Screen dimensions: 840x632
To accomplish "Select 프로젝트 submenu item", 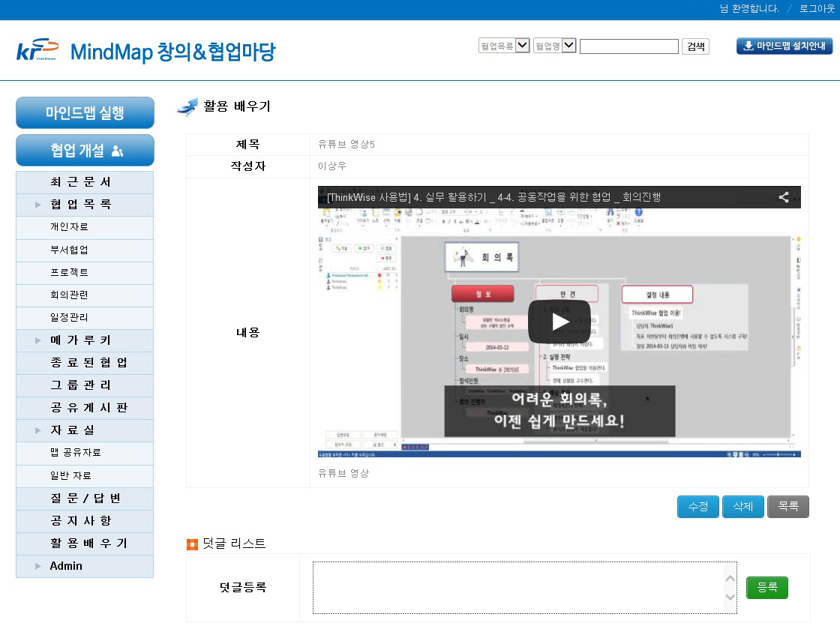I will tap(85, 272).
